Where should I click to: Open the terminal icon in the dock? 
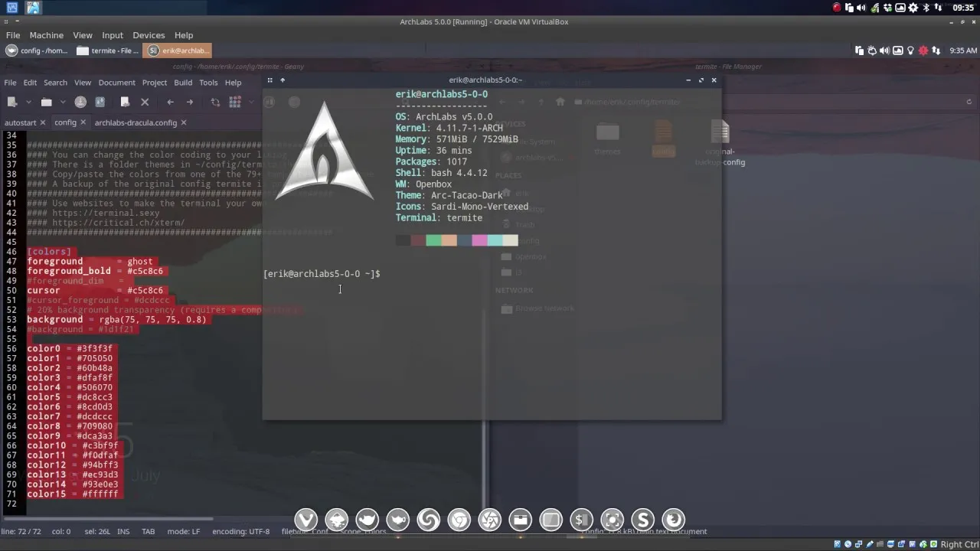[x=581, y=520]
